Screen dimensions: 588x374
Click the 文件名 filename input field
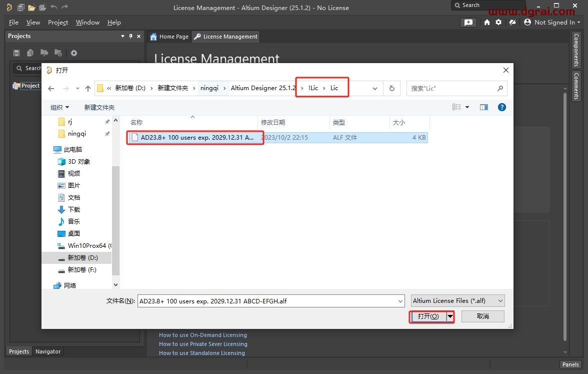[270, 301]
